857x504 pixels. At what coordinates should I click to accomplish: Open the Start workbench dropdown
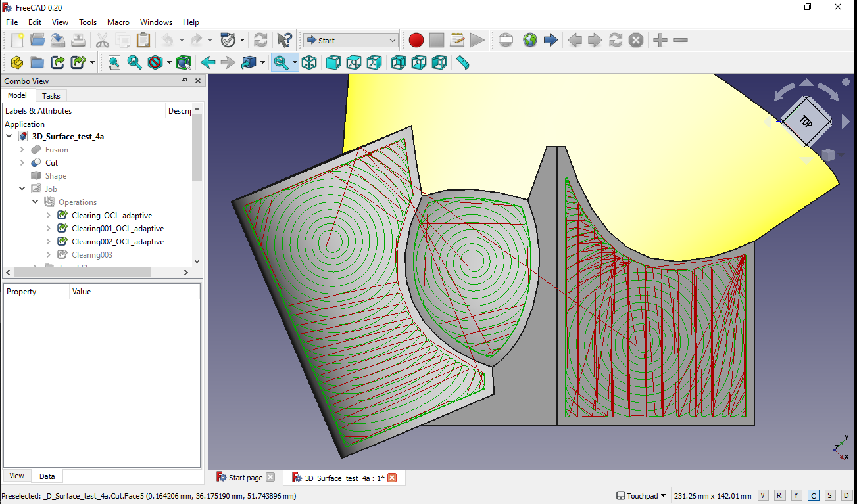point(351,40)
